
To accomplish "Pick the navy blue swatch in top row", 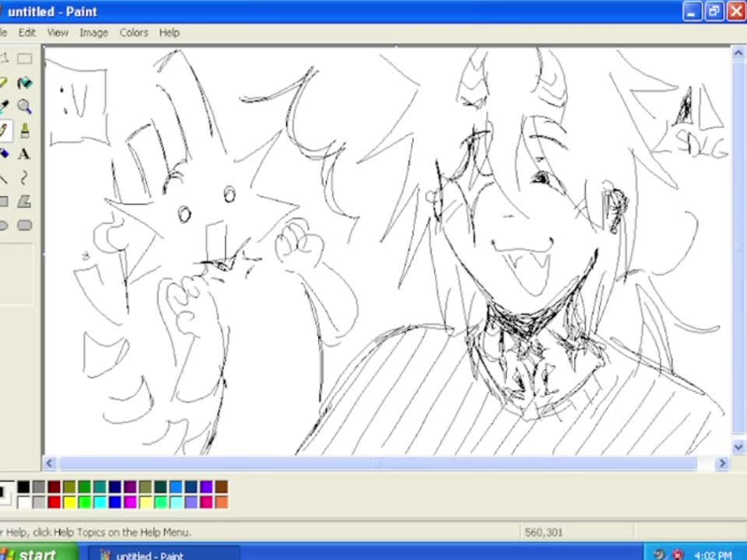I will (115, 487).
